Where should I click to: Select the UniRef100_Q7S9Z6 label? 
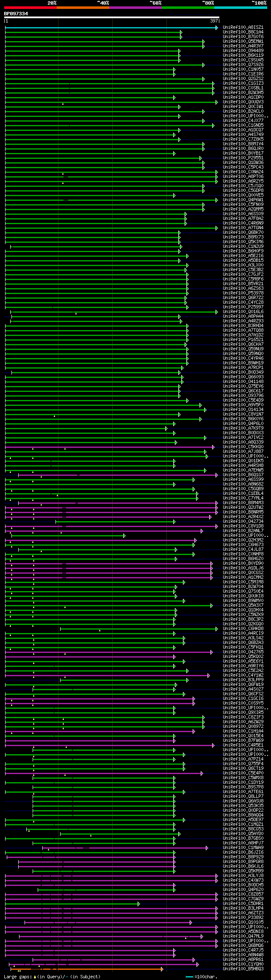pyautogui.click(x=243, y=65)
